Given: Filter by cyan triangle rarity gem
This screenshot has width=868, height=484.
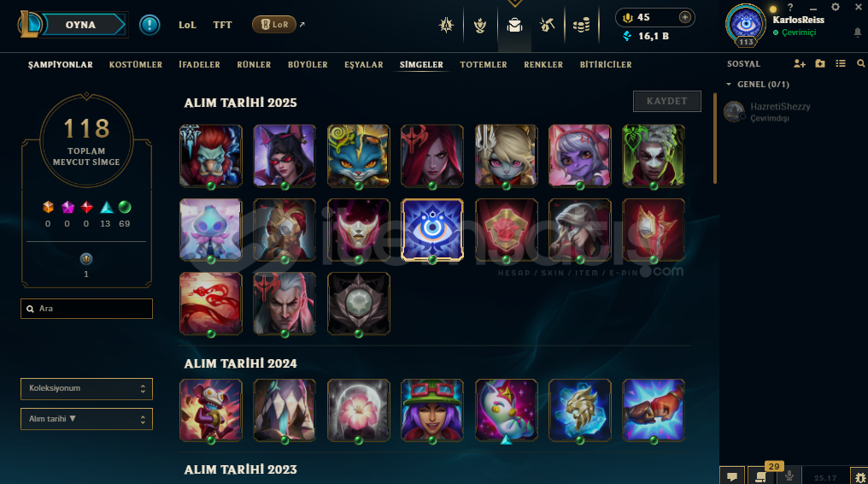Looking at the screenshot, I should click(x=106, y=208).
